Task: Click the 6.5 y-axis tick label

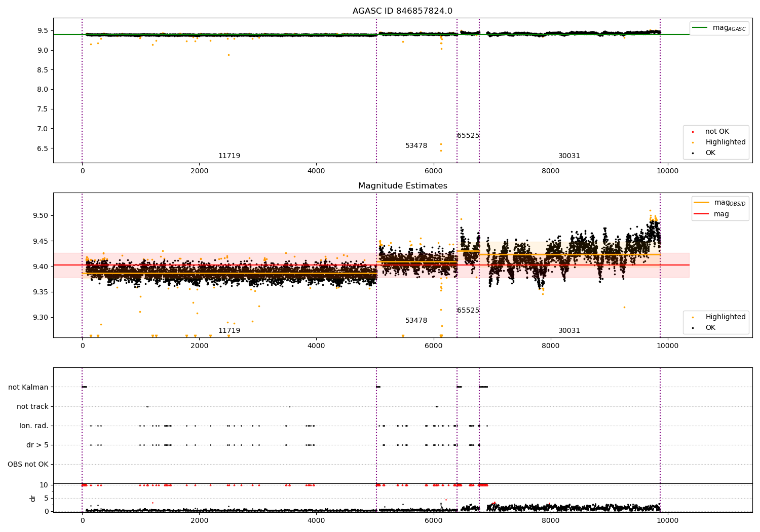Action: [43, 148]
